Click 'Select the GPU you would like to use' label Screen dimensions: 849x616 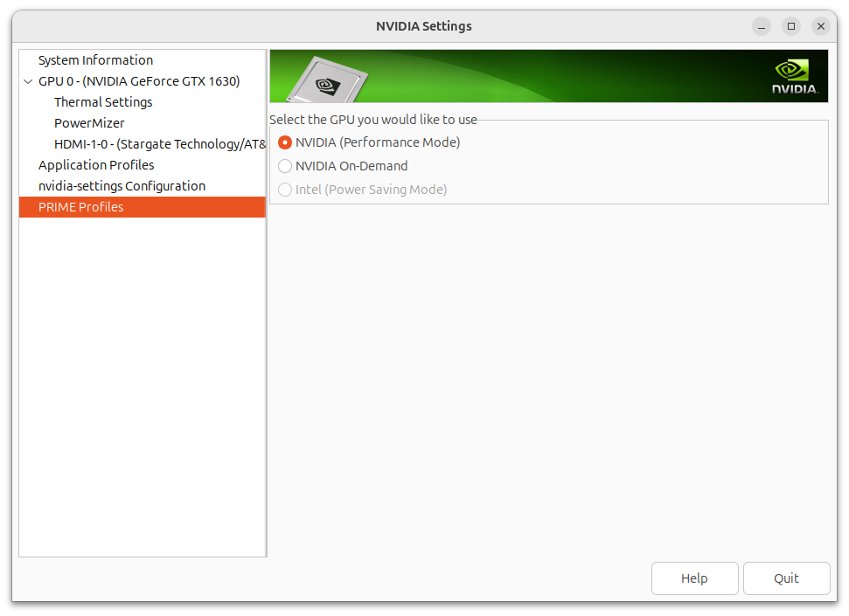point(373,120)
